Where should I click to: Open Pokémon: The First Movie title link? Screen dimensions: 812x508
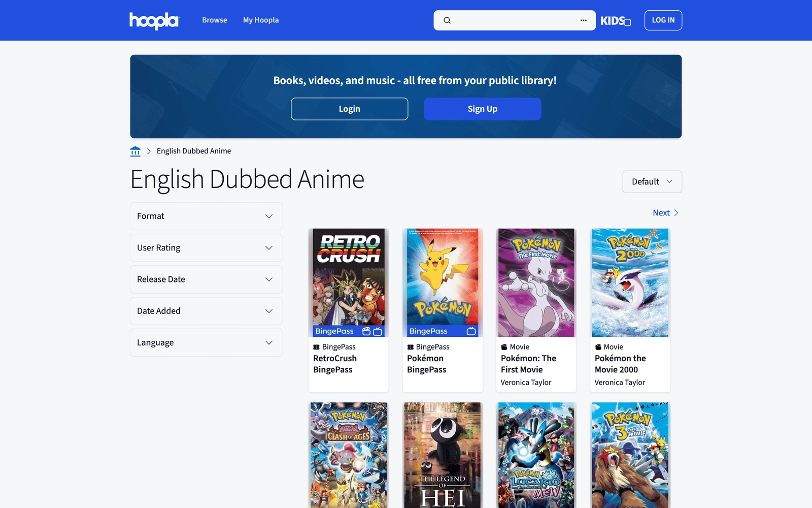click(528, 364)
